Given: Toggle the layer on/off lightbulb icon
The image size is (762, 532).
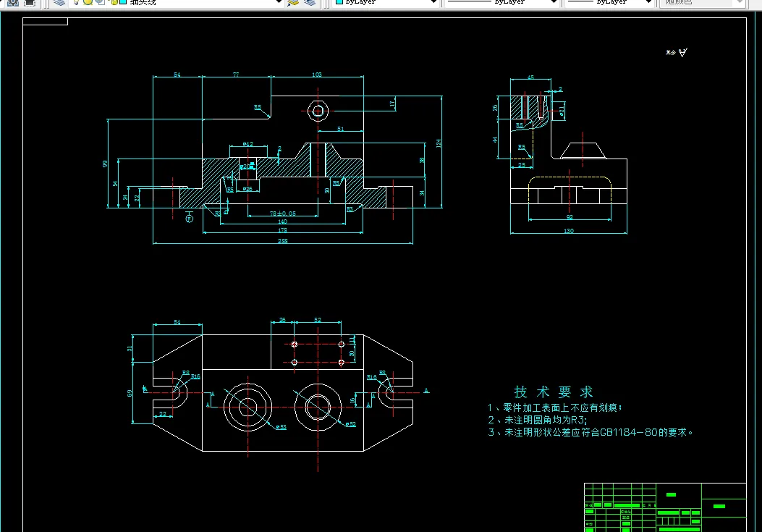Looking at the screenshot, I should pos(76,2).
